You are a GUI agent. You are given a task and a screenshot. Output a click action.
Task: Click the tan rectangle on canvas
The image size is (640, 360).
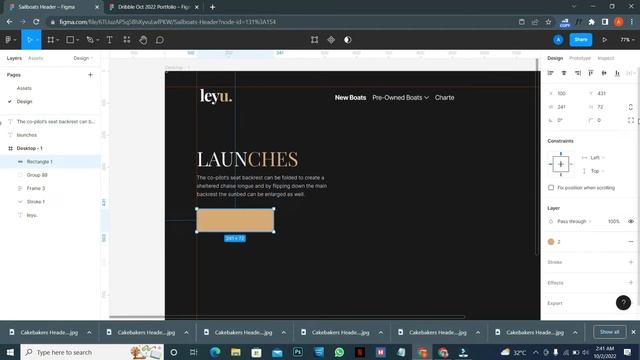[235, 220]
